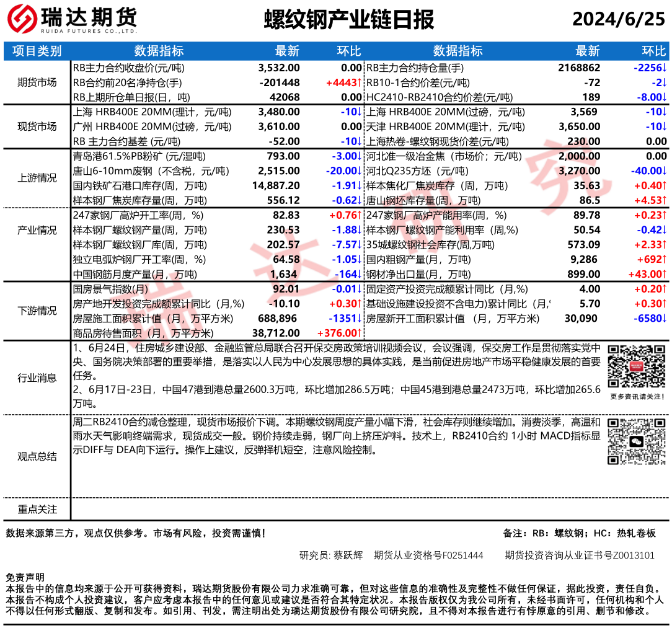Select the left 数据指标 column header

(x=159, y=51)
